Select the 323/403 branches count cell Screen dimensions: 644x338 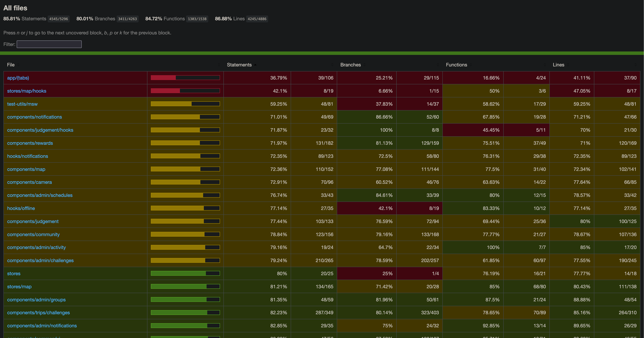coord(420,313)
